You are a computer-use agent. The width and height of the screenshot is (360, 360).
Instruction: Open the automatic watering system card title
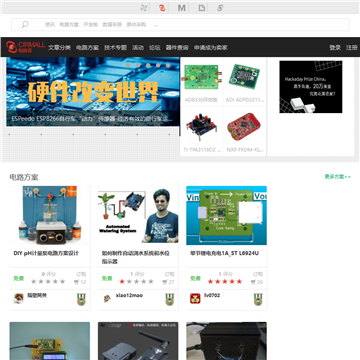pyautogui.click(x=136, y=257)
